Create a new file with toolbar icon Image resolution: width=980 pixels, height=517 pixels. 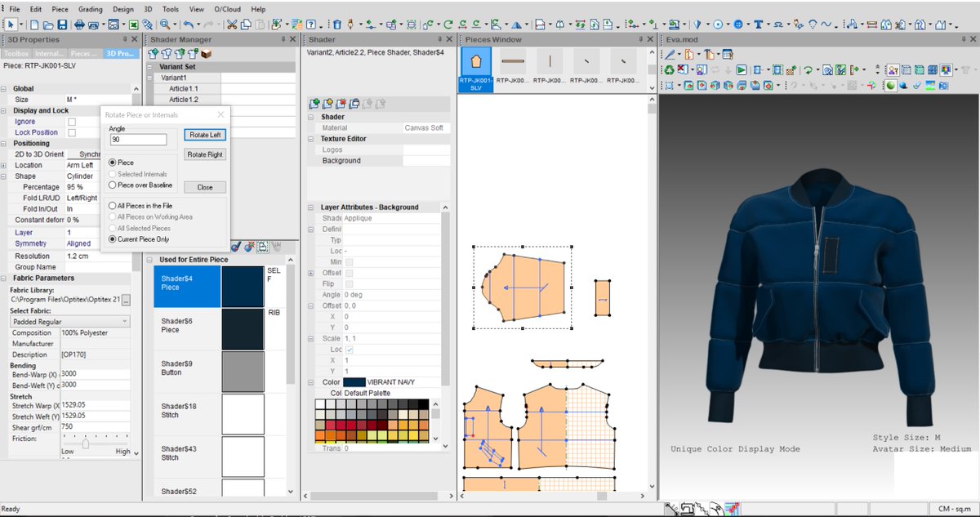(x=34, y=25)
